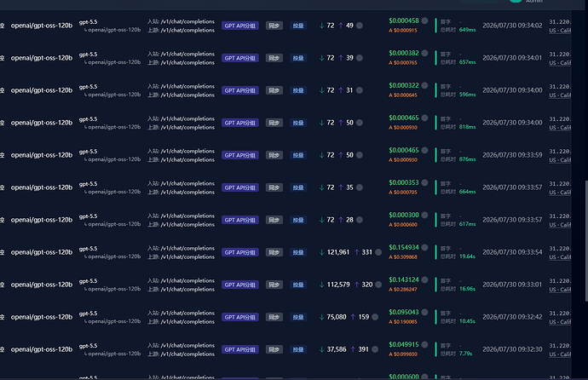Click cost detail icon next to $0.095043
Image resolution: width=588 pixels, height=380 pixels.
click(x=424, y=312)
